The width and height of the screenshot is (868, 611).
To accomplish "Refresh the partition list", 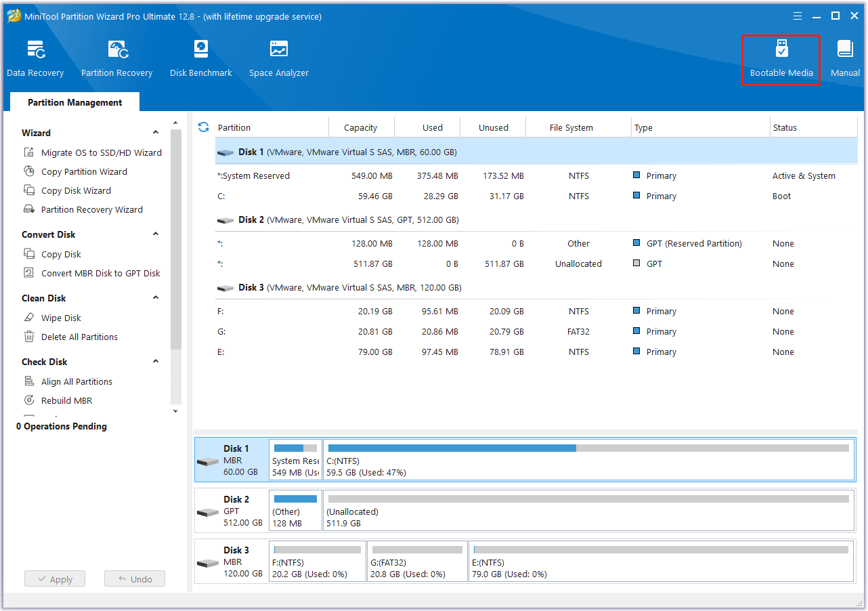I will [203, 127].
